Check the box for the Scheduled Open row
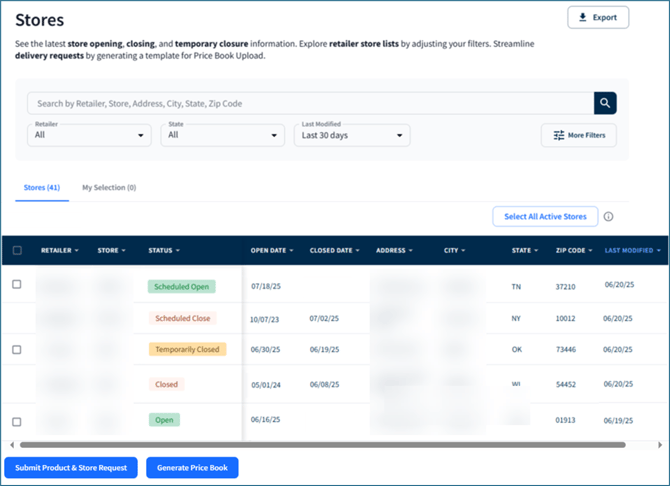The height and width of the screenshot is (486, 670). coord(17,285)
